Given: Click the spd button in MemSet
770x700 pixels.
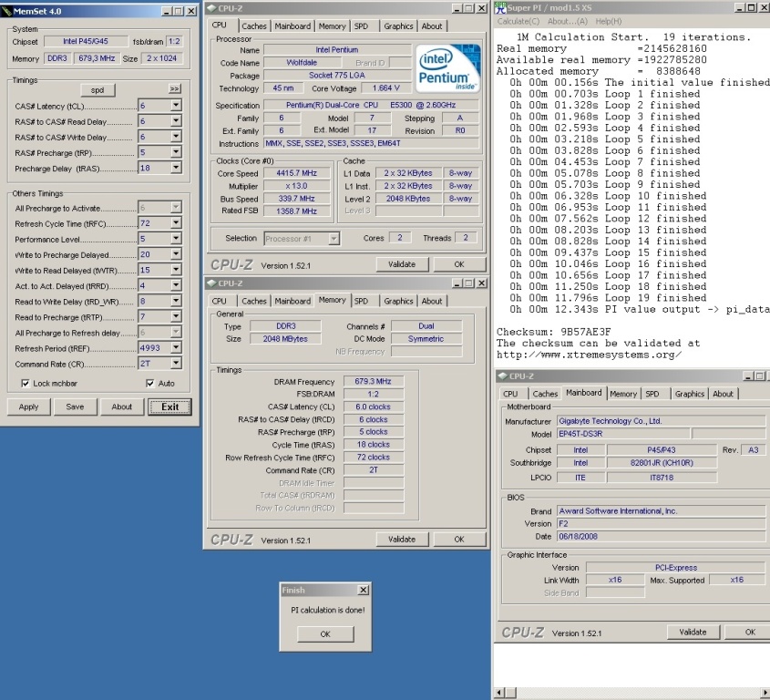Looking at the screenshot, I should click(98, 90).
